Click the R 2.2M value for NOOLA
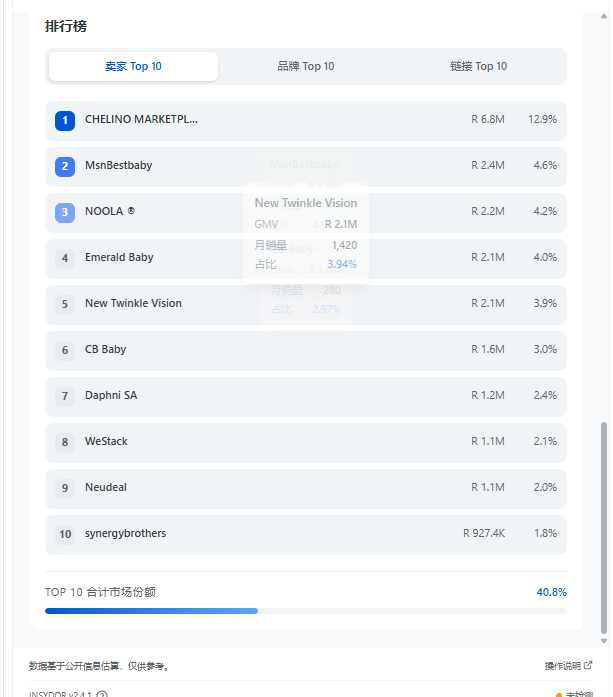This screenshot has height=697, width=613. click(488, 211)
